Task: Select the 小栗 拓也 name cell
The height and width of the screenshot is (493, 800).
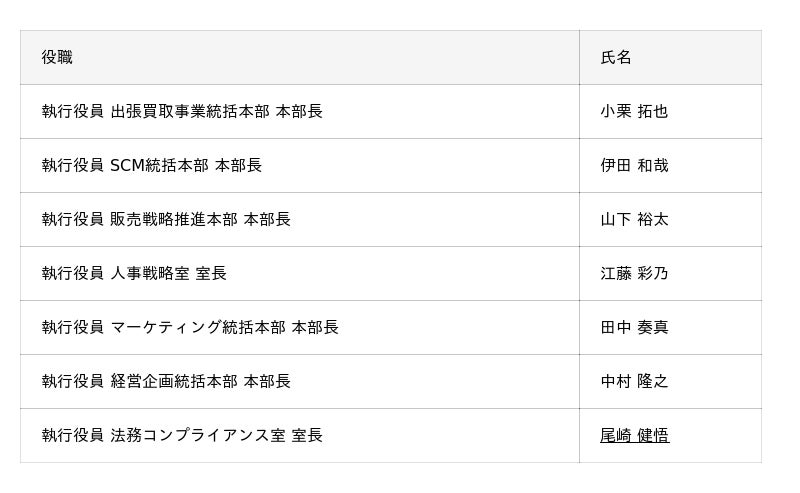Action: [634, 112]
